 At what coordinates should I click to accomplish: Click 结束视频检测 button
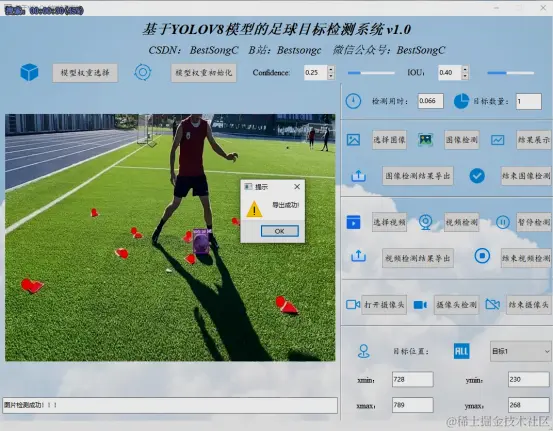pos(526,258)
